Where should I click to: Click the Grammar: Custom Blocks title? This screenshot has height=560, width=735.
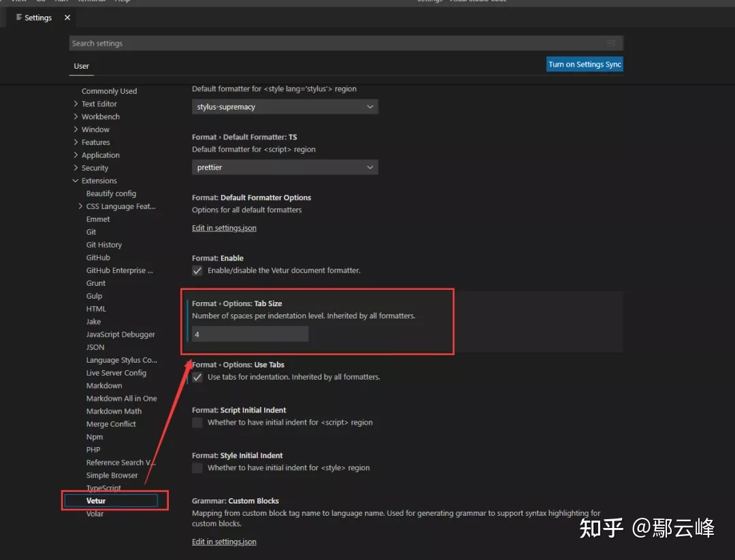pyautogui.click(x=235, y=501)
